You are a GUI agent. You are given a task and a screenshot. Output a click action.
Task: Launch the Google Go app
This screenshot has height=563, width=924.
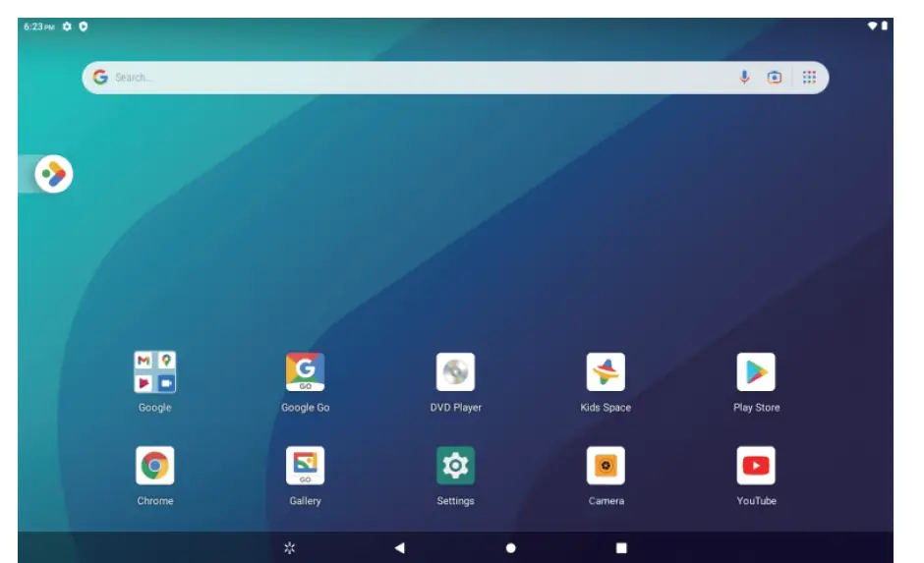[x=306, y=372]
